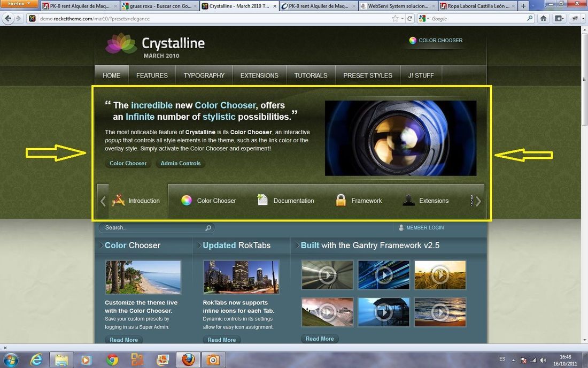
Task: Click the city skyline thumbnail under Updated RokTabs
Action: (241, 277)
